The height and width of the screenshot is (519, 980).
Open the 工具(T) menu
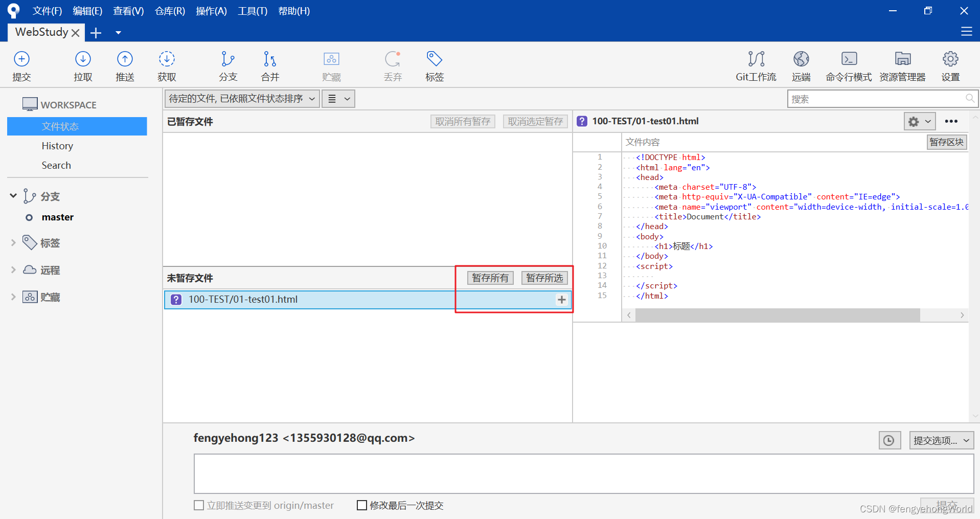click(x=253, y=11)
